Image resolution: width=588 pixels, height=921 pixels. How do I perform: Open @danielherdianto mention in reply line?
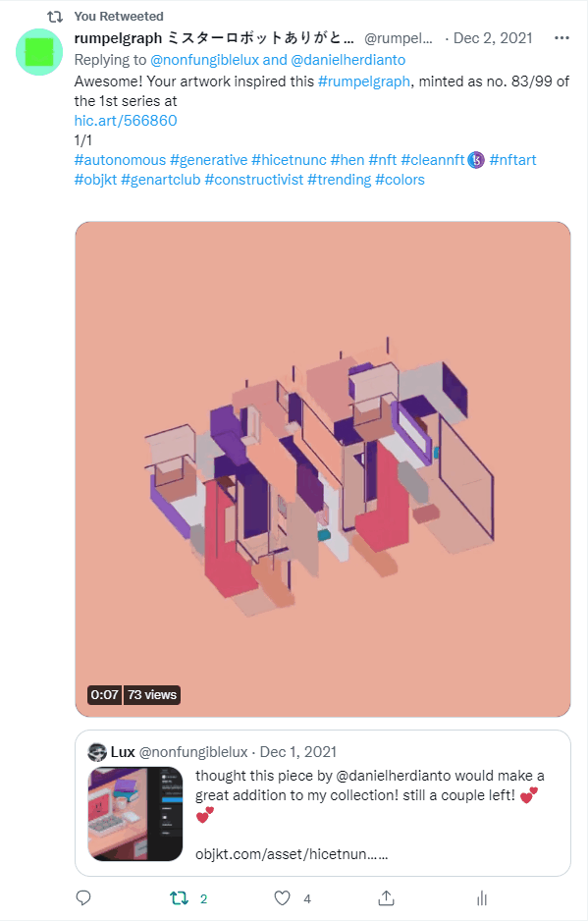348,60
